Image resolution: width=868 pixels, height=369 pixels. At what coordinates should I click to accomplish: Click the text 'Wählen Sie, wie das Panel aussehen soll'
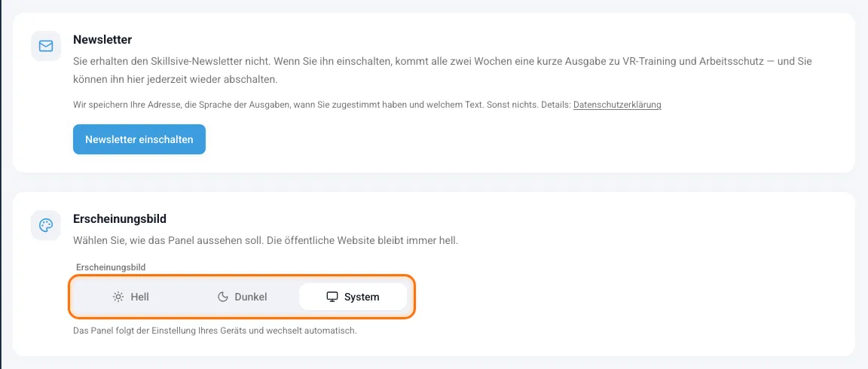click(169, 242)
